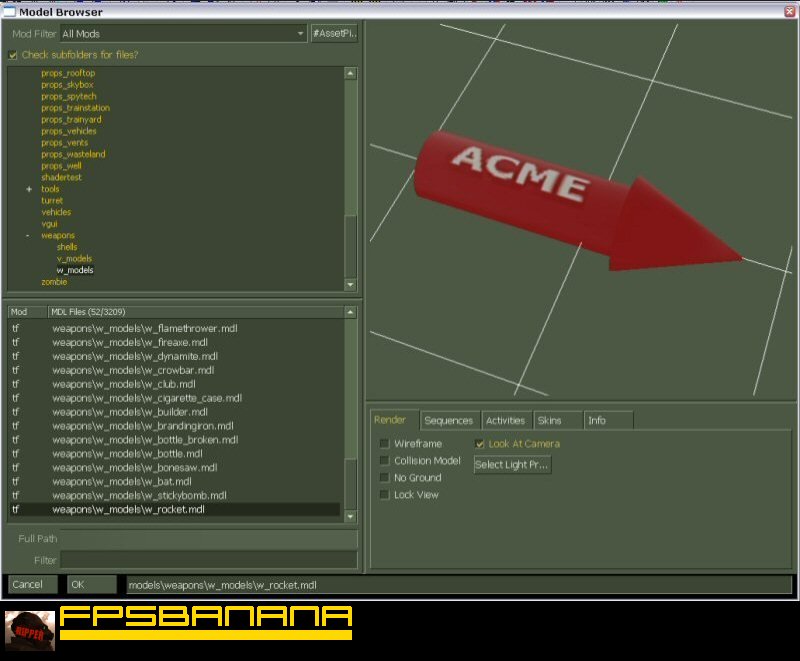Select the w_flamethrower.mdl file
Viewport: 800px width, 661px height.
(x=146, y=326)
